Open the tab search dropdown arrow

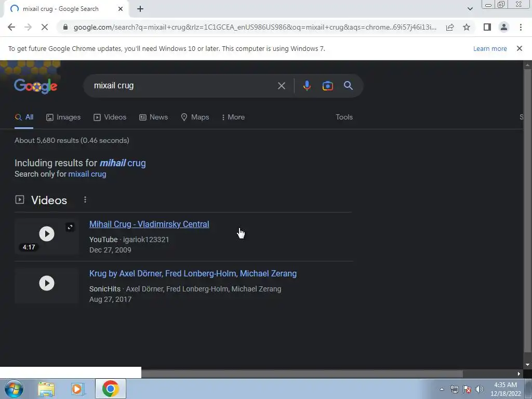[x=470, y=9]
